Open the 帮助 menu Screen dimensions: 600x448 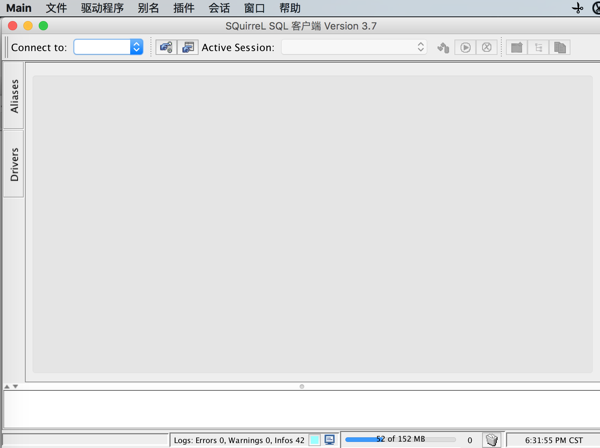click(290, 8)
